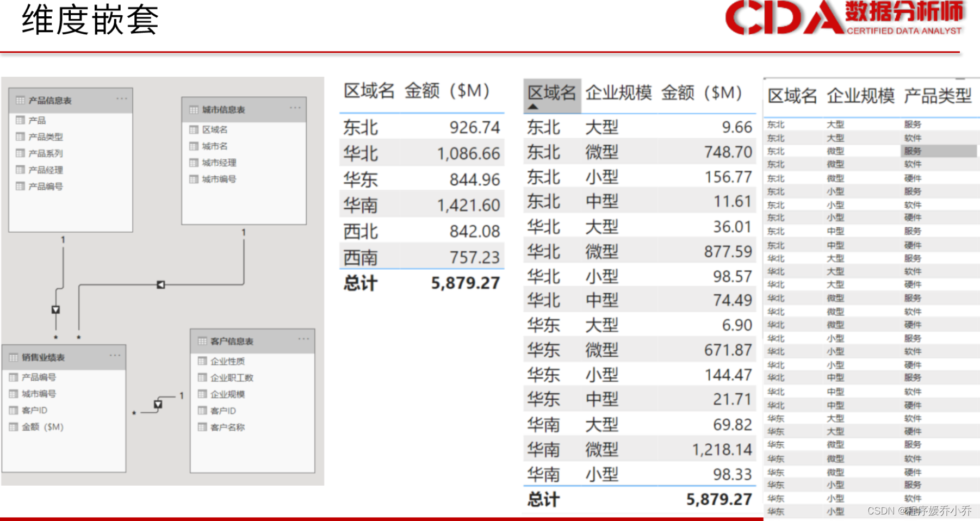Viewport: 980px width, 521px height.
Task: Click the table icon in 城市信息表 header
Action: (x=194, y=110)
